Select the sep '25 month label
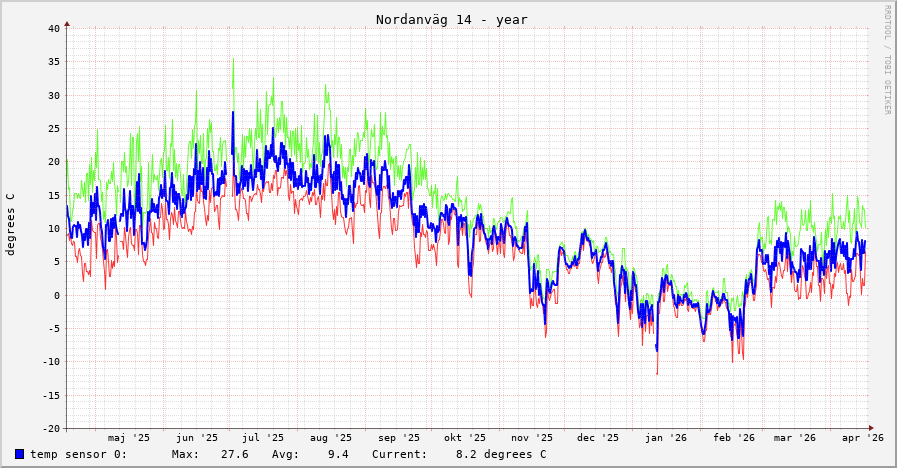This screenshot has height=468, width=897. pos(399,437)
